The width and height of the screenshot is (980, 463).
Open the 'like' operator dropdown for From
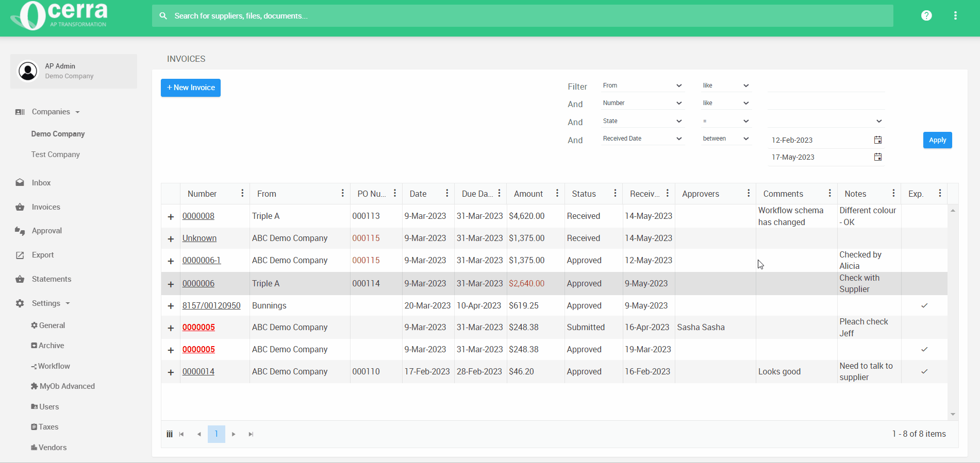[x=726, y=85]
